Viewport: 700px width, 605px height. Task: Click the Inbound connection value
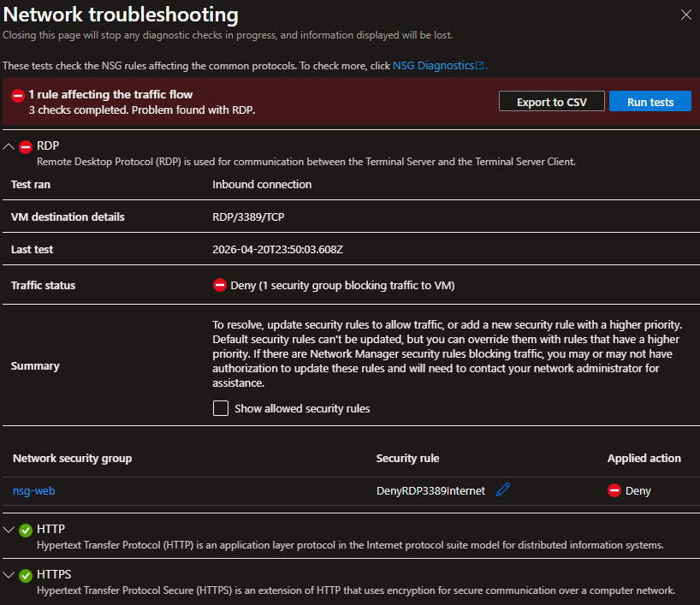point(262,184)
